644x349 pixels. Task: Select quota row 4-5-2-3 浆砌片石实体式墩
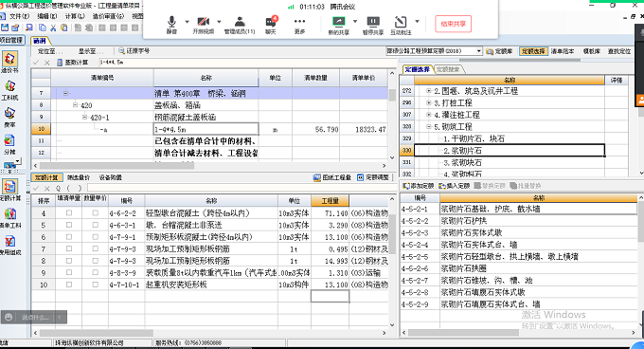click(518, 232)
